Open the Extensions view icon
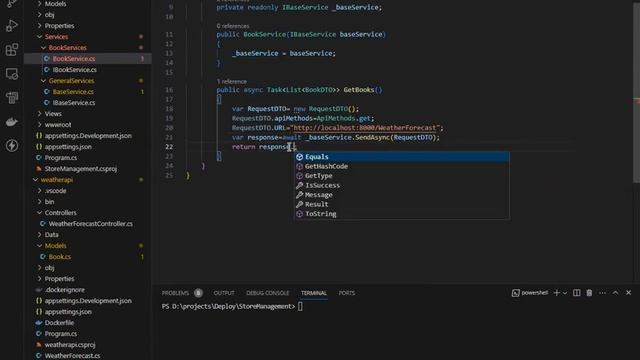This screenshot has width=640, height=360. pos(12,50)
